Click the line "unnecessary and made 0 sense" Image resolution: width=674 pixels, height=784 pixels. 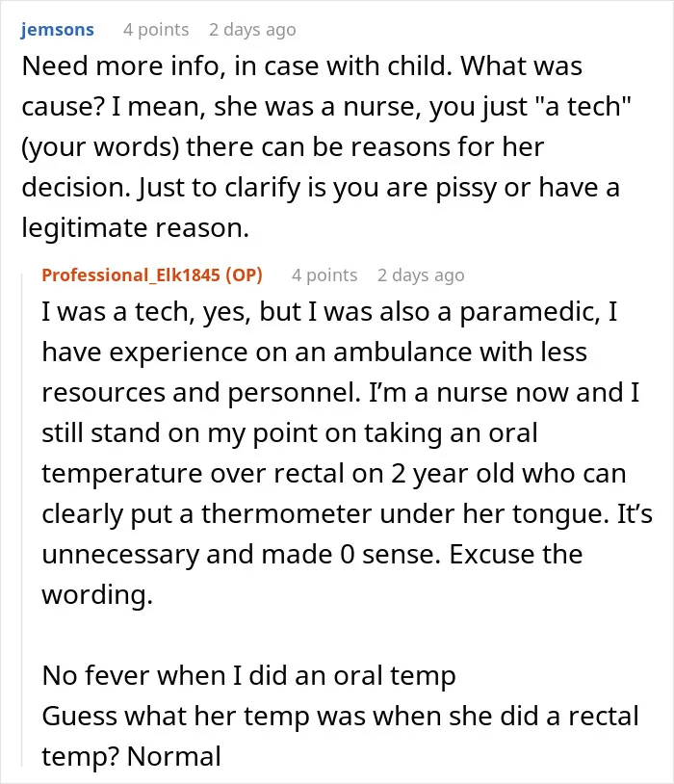312,555
